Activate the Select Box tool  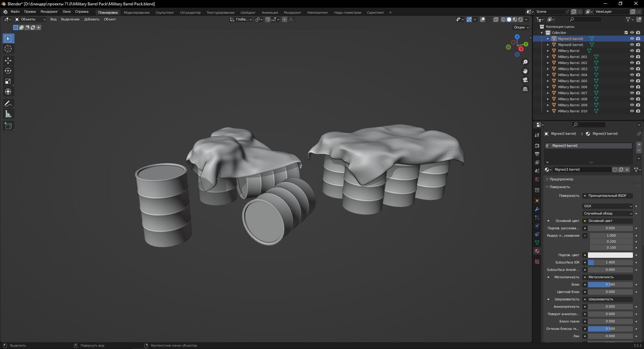point(8,39)
